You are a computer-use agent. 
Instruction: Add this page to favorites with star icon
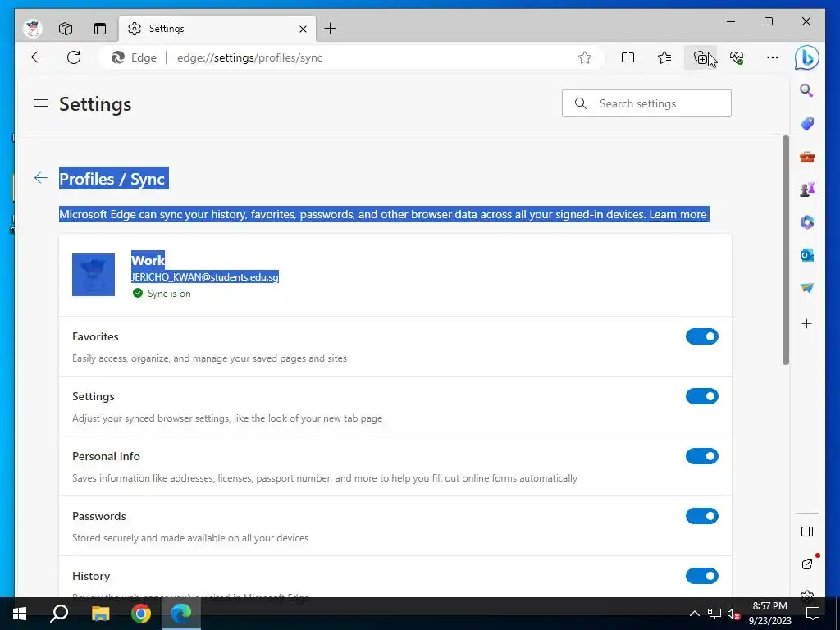click(584, 58)
